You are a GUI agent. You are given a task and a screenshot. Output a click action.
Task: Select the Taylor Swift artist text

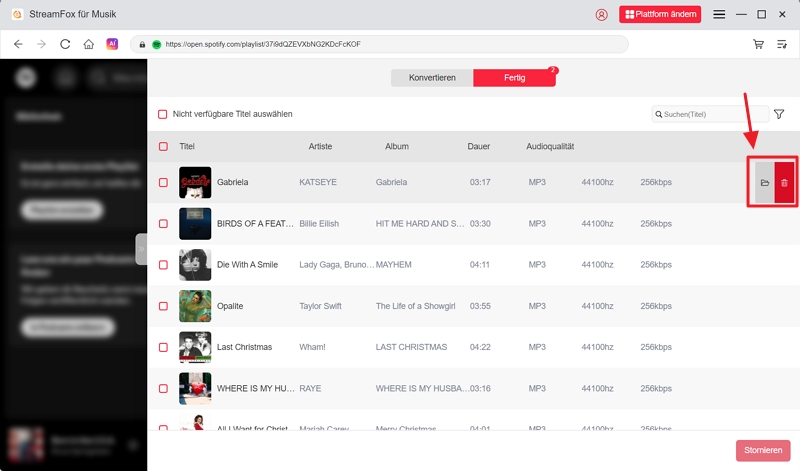tap(320, 306)
